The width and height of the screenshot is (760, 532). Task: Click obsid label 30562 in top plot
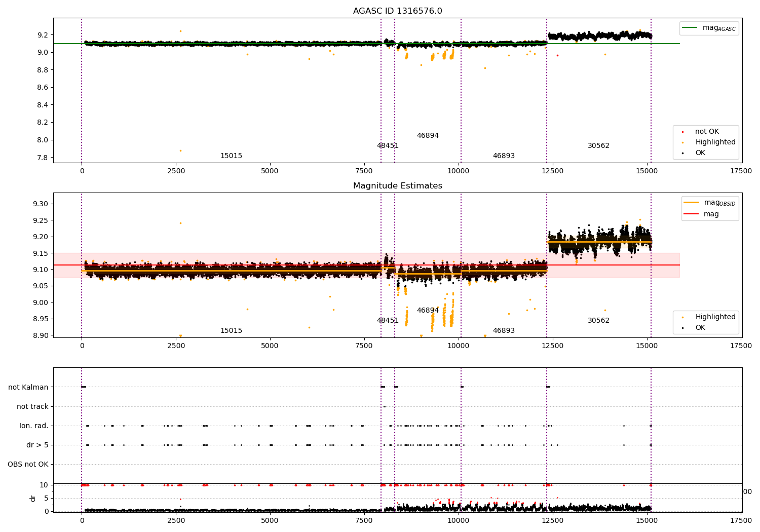598,146
